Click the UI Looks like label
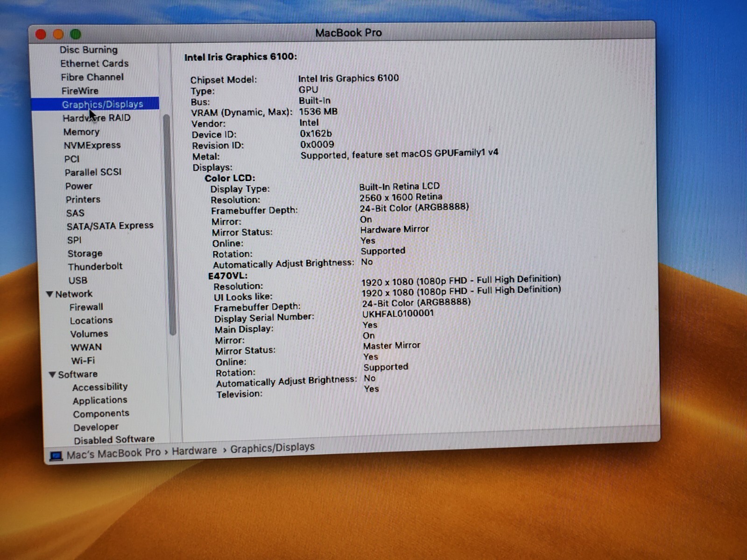The width and height of the screenshot is (747, 560). click(243, 297)
